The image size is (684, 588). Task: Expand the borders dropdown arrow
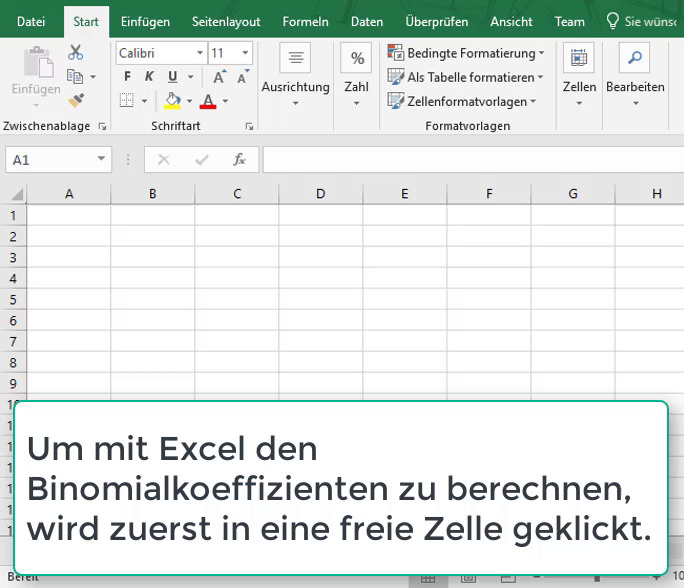(144, 101)
